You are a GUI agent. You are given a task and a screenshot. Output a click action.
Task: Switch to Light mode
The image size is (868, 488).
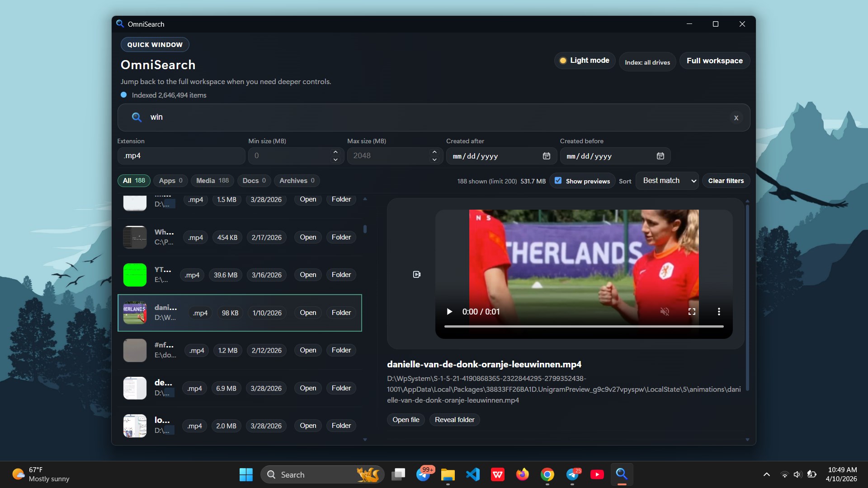tap(585, 61)
